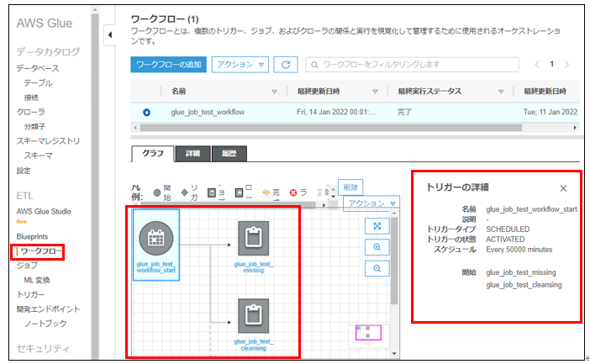590x364 pixels.
Task: Select the glue_job_test_cleansing job node
Action: pos(254,324)
